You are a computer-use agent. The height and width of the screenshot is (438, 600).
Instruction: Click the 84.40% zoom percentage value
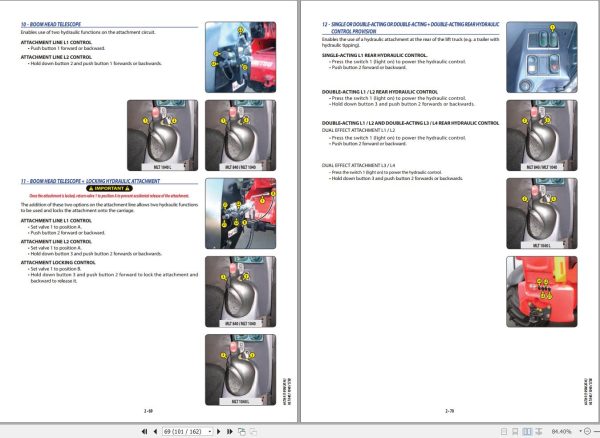pyautogui.click(x=562, y=431)
